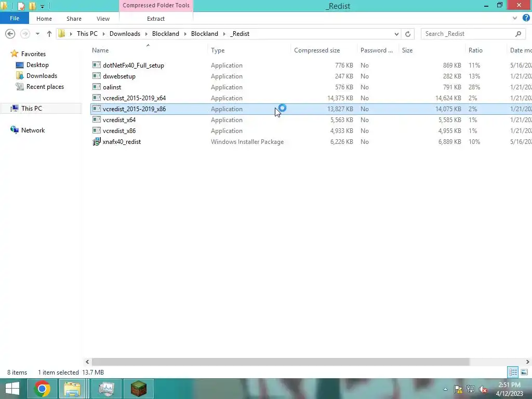Switch to the Home ribbon tab
This screenshot has width=532, height=399.
[44, 19]
